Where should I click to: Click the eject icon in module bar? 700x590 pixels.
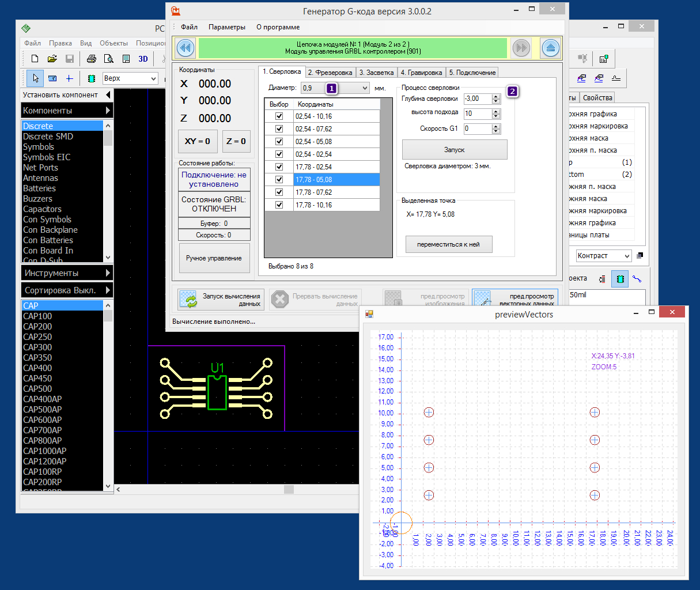[x=550, y=48]
